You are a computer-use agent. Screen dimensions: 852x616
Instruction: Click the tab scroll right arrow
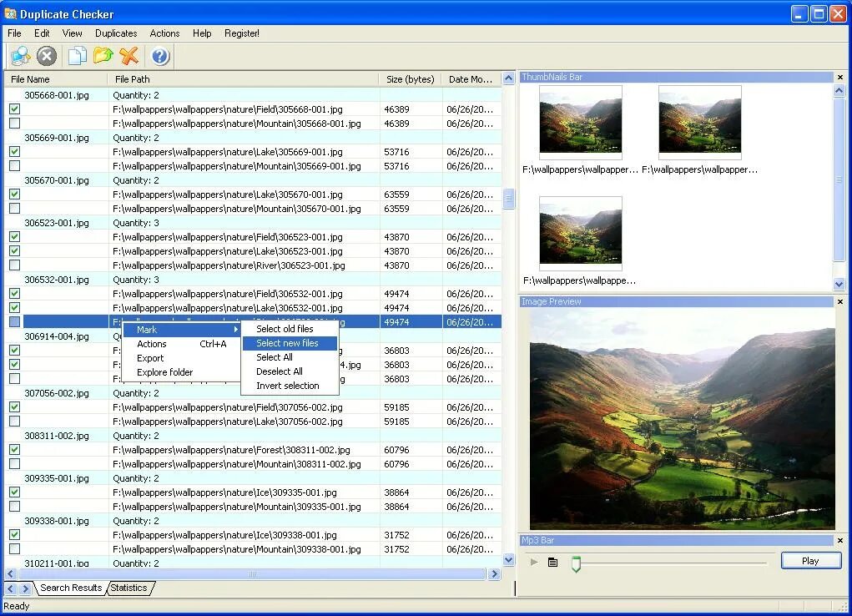point(25,588)
